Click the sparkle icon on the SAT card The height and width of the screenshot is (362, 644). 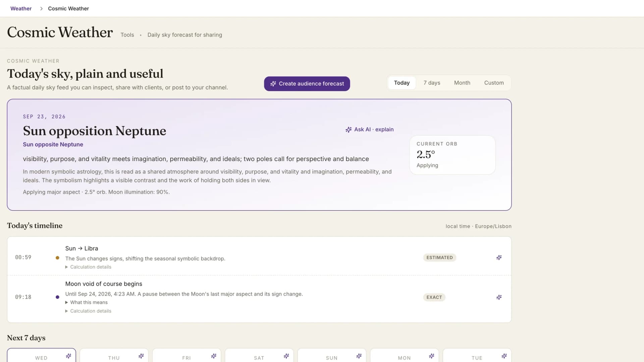tap(286, 356)
